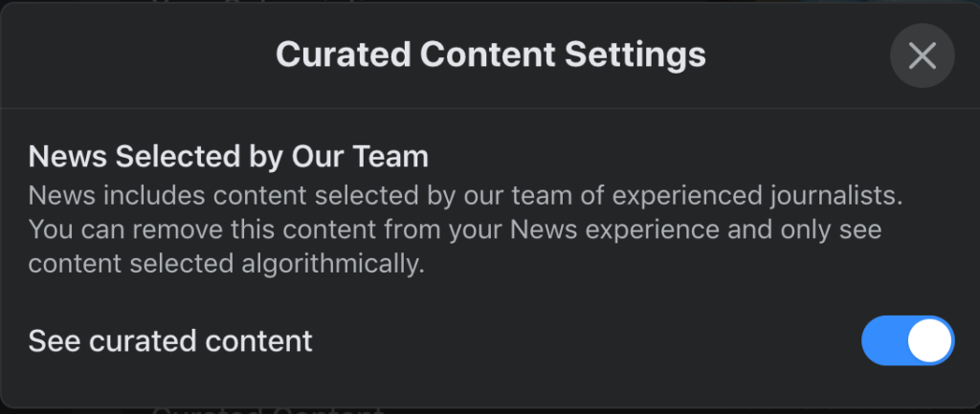Image resolution: width=980 pixels, height=414 pixels.
Task: Click the Curated Content Settings title
Action: click(491, 54)
